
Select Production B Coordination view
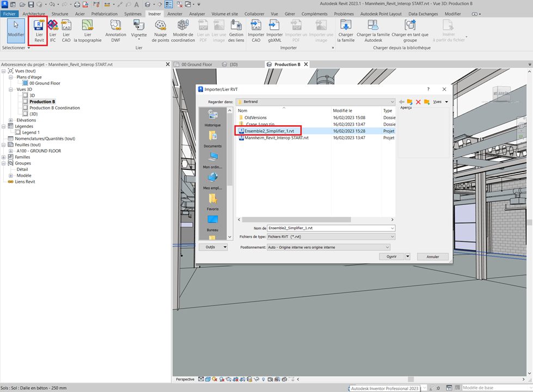pyautogui.click(x=54, y=108)
